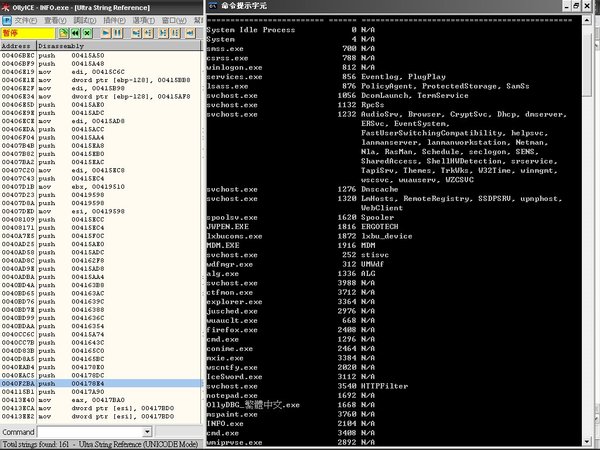Viewport: 600px width, 450px height.
Task: Click the Address column header
Action: 16,46
